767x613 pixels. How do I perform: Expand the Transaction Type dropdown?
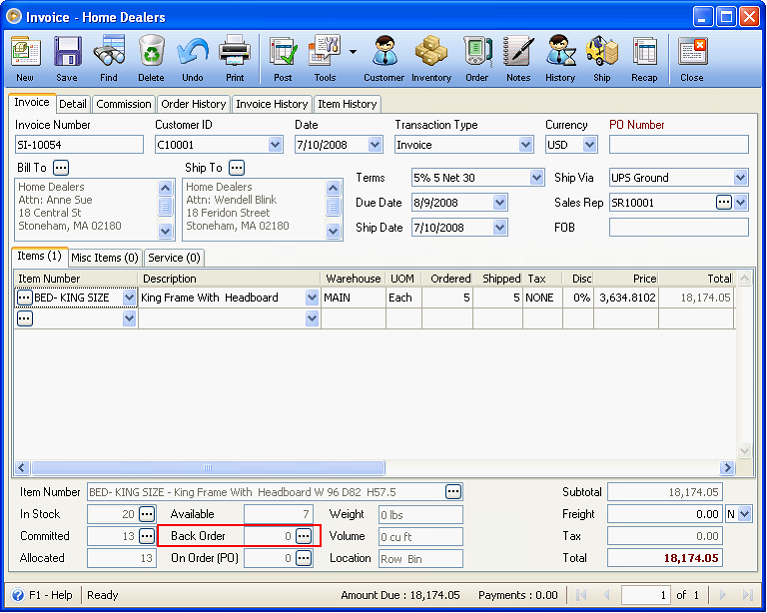click(526, 145)
